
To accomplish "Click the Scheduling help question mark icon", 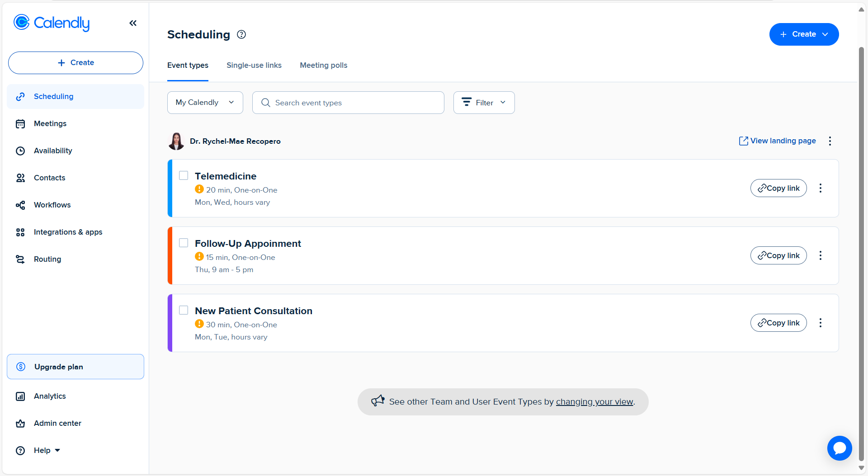I will [x=241, y=34].
